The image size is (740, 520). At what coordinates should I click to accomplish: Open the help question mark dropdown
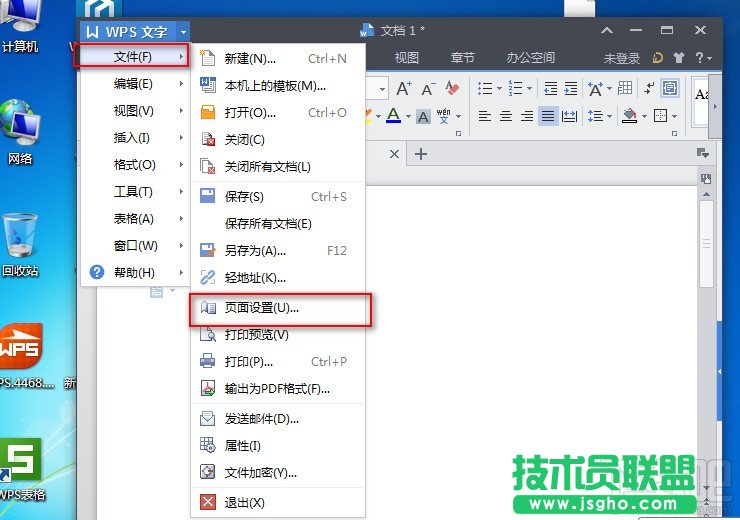click(703, 58)
